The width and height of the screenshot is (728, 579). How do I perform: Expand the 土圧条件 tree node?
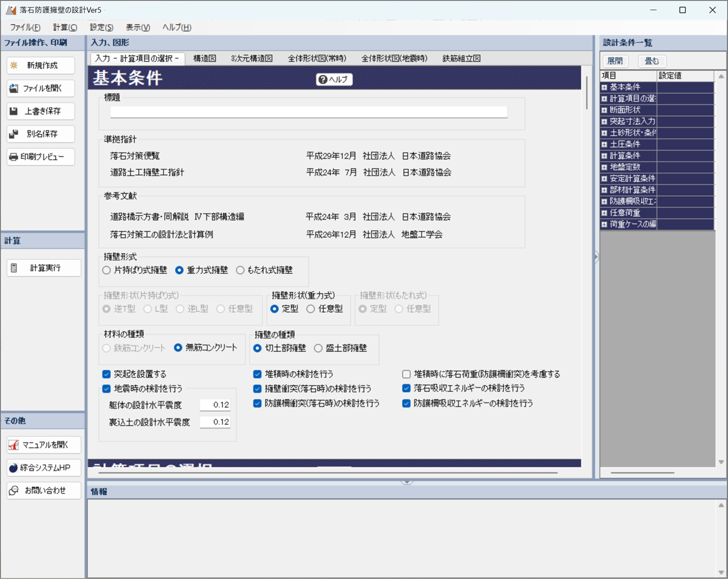[604, 144]
